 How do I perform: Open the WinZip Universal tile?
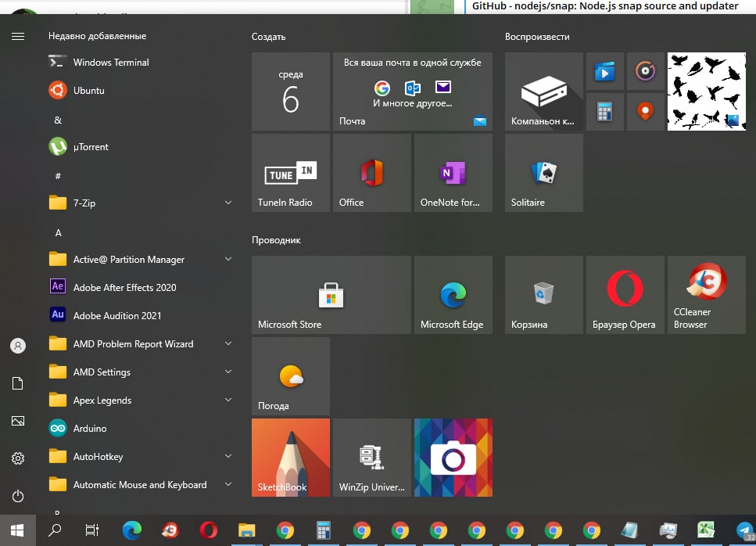[x=371, y=458]
